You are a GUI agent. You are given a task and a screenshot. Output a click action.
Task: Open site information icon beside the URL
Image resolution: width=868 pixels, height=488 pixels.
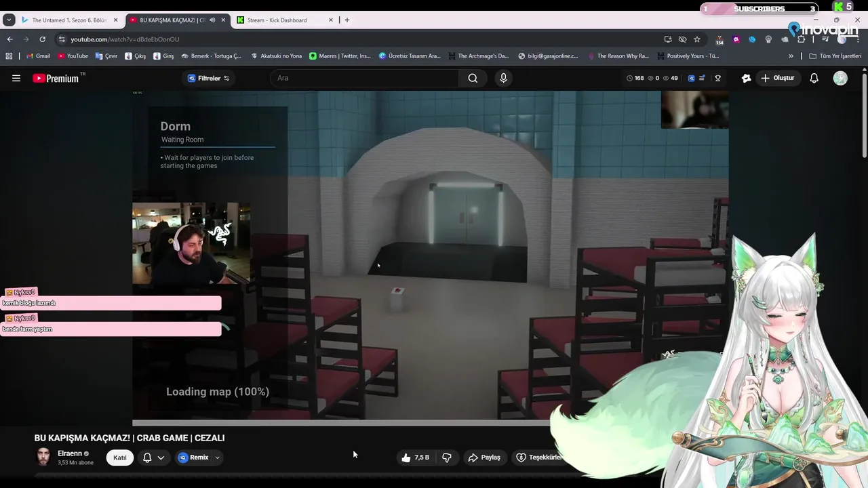point(62,39)
